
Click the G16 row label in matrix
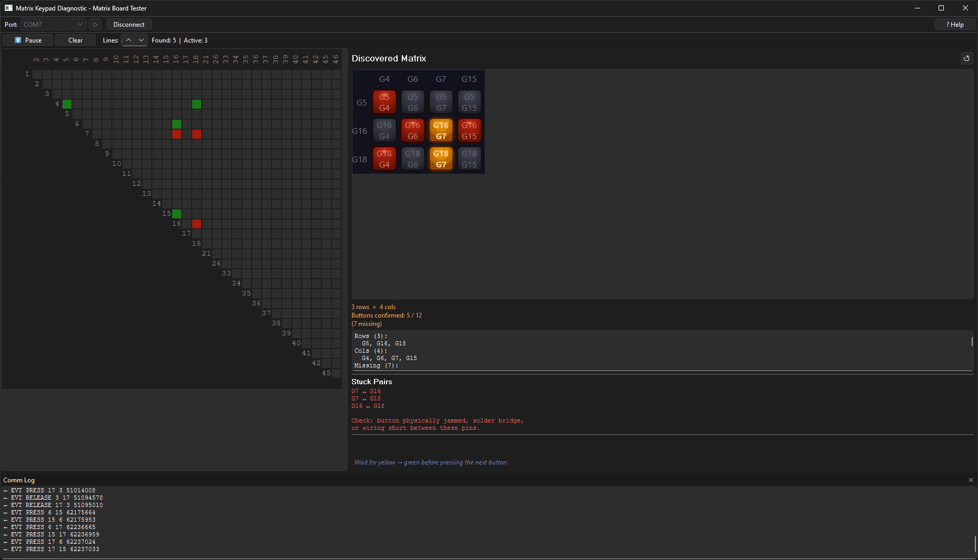[x=360, y=131]
